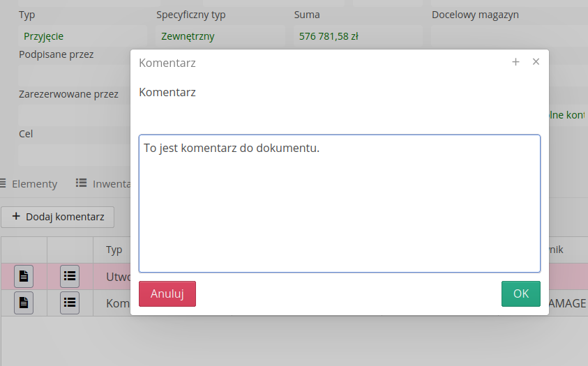Click list icon in the Utwo... row
This screenshot has height=366, width=588.
(x=70, y=276)
